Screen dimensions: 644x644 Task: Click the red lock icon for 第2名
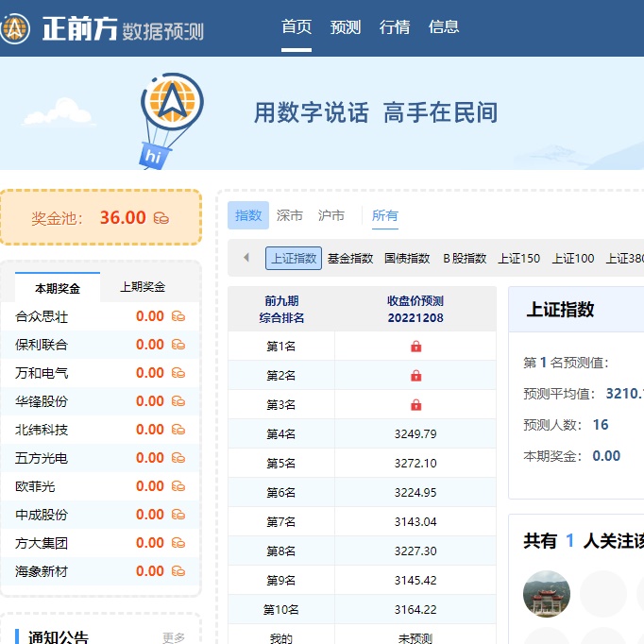point(415,376)
